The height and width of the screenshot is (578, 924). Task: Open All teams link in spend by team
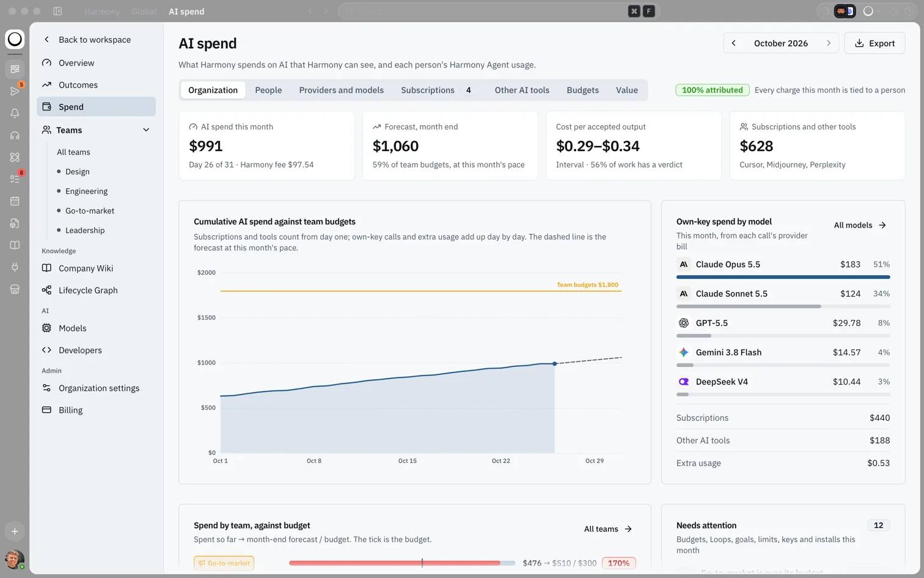point(608,529)
